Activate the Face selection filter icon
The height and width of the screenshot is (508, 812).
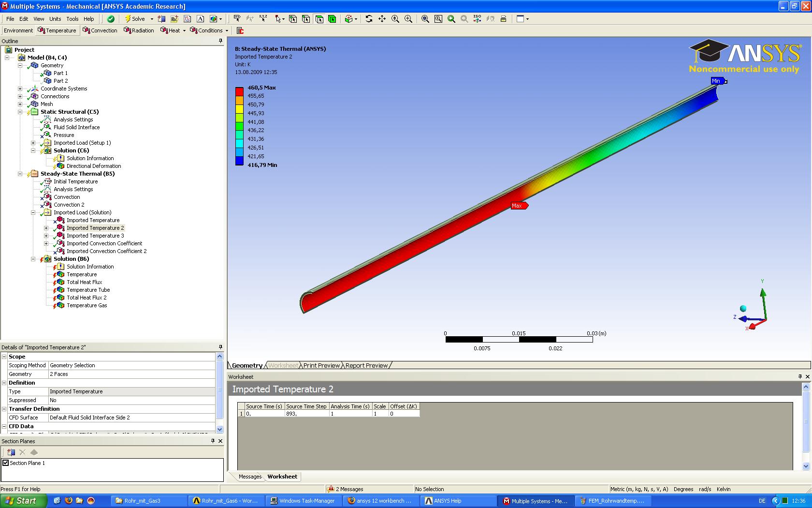click(319, 19)
